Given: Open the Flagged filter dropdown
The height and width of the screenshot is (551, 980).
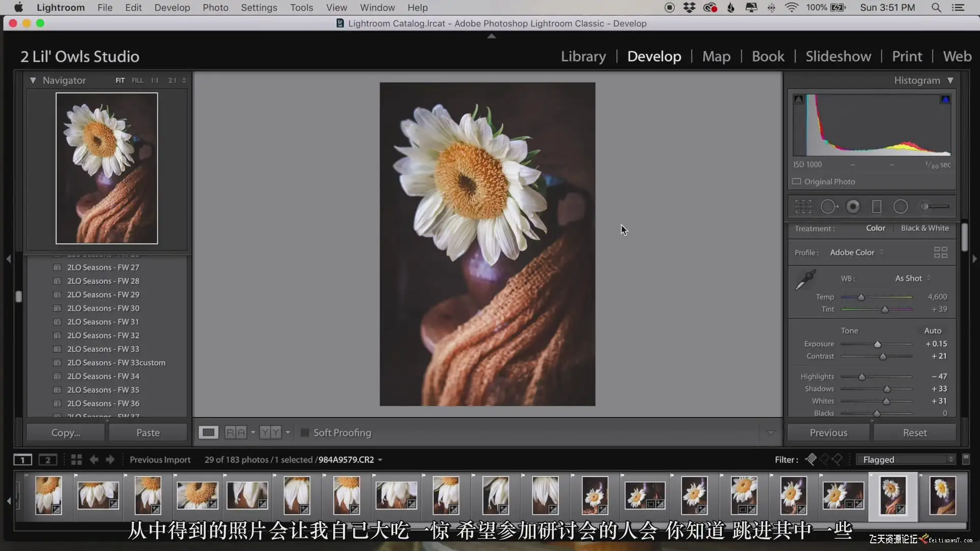Looking at the screenshot, I should [907, 460].
